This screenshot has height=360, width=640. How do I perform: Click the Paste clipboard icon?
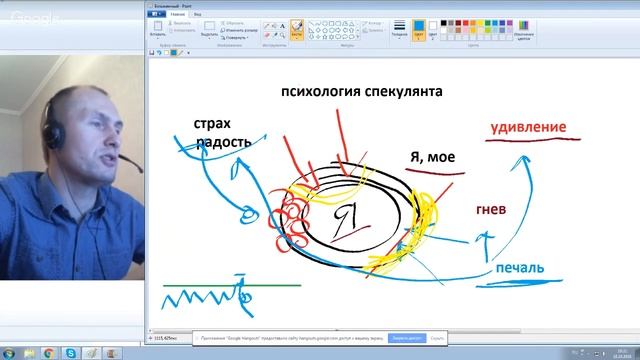tap(158, 26)
